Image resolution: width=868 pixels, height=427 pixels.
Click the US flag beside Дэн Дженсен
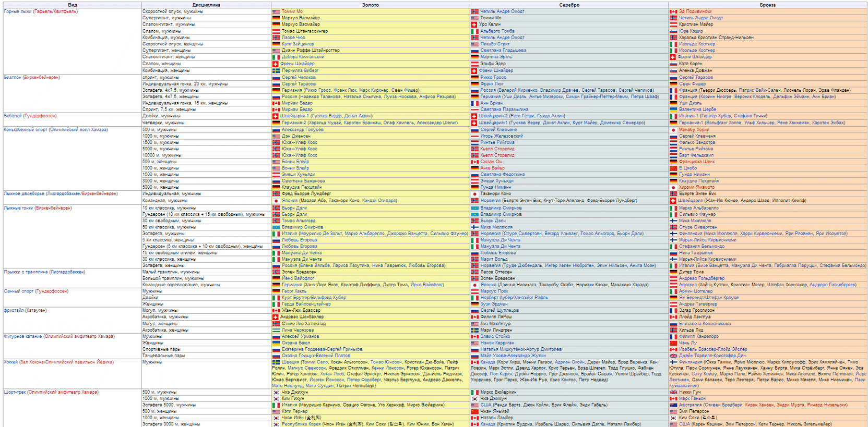tap(276, 136)
